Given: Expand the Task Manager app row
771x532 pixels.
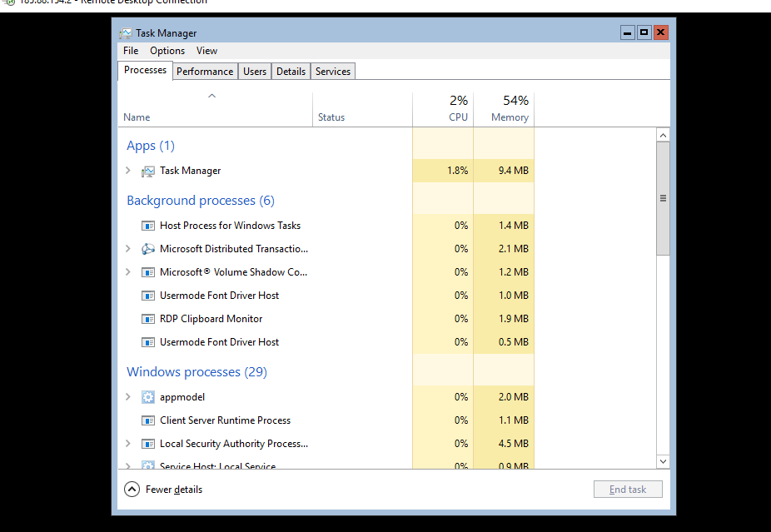Looking at the screenshot, I should pos(128,171).
